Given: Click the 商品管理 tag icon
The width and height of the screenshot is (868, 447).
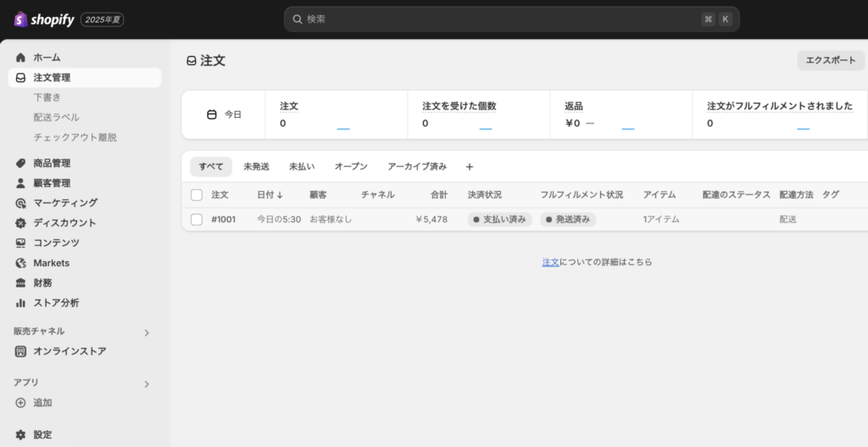Looking at the screenshot, I should point(20,163).
